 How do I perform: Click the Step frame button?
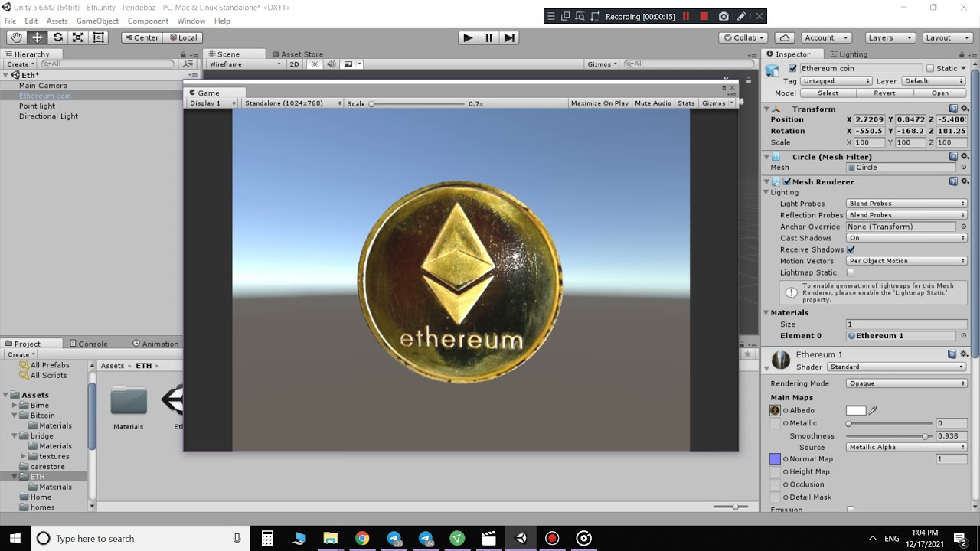510,37
